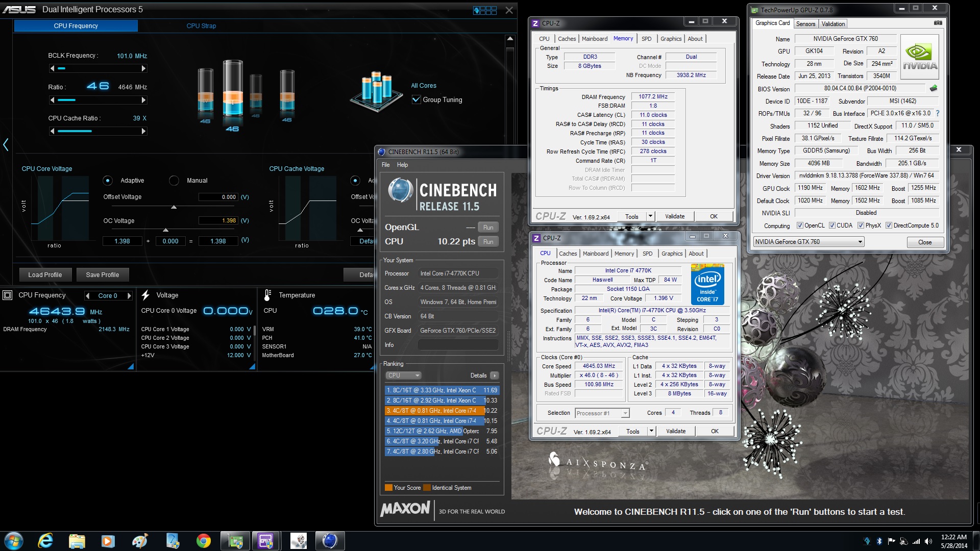Click the All Cores chip icon
The image size is (980, 551).
tap(377, 91)
